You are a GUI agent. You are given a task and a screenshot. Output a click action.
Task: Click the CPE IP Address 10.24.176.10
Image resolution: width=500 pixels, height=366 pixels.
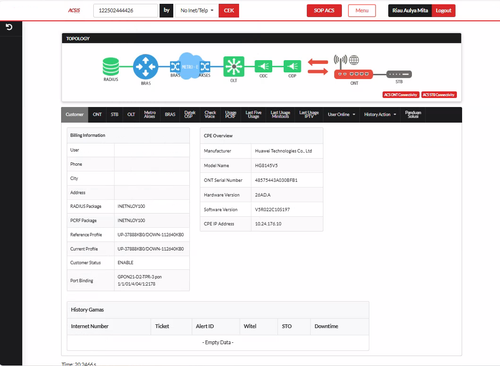(268, 224)
